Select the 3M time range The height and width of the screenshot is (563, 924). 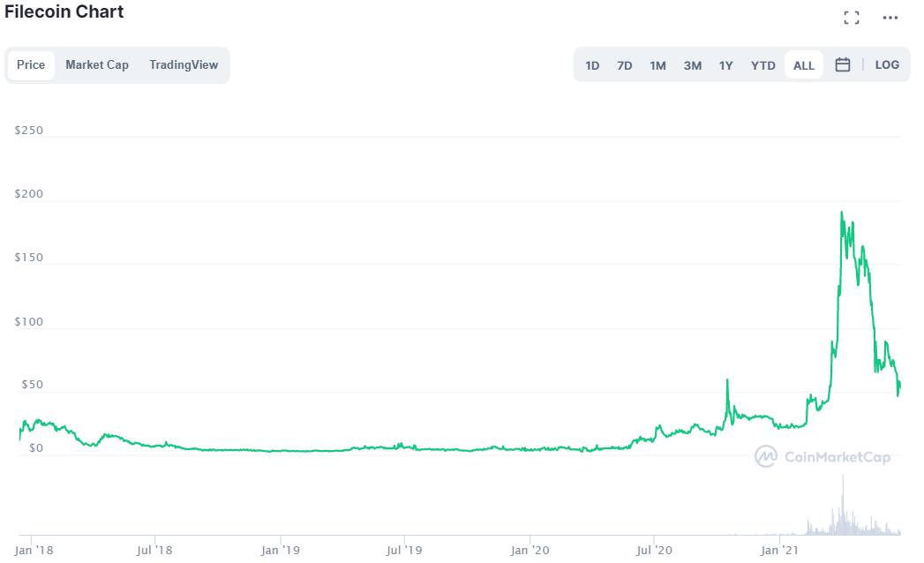[693, 65]
